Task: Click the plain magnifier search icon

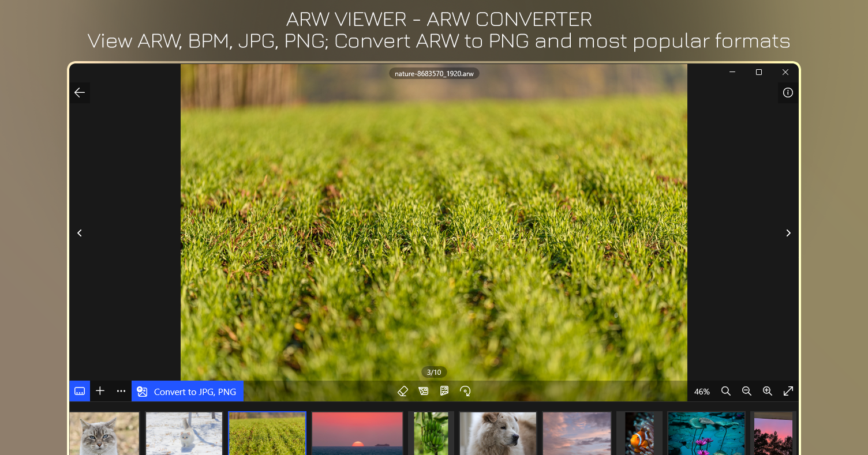Action: [725, 391]
